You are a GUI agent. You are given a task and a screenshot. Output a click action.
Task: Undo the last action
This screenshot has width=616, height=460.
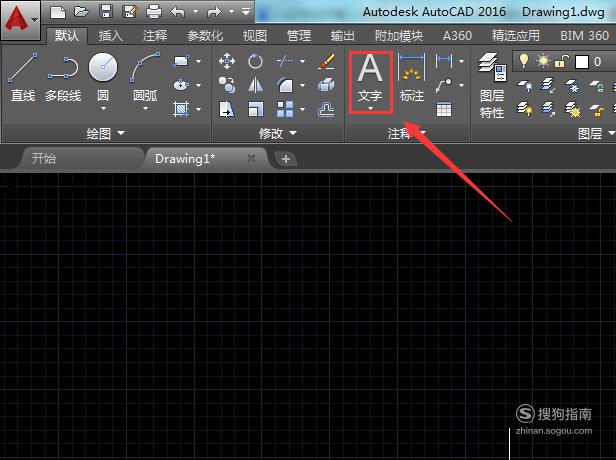(x=178, y=12)
